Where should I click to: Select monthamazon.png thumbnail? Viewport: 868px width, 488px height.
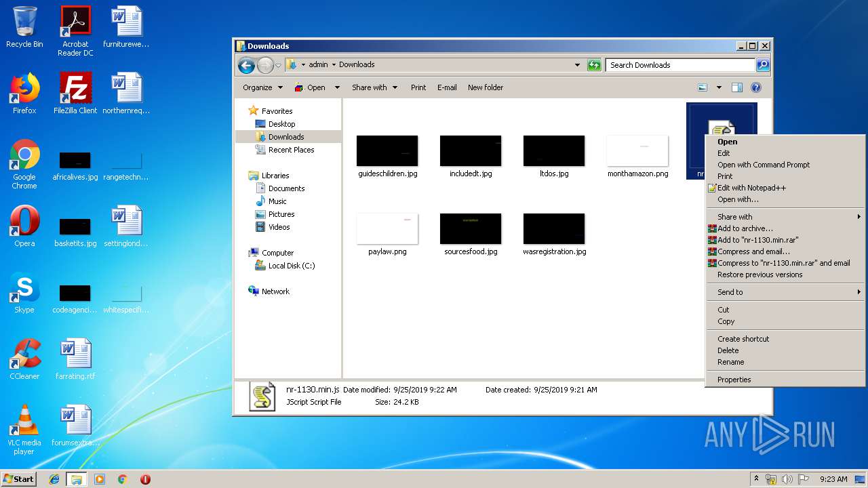[637, 157]
